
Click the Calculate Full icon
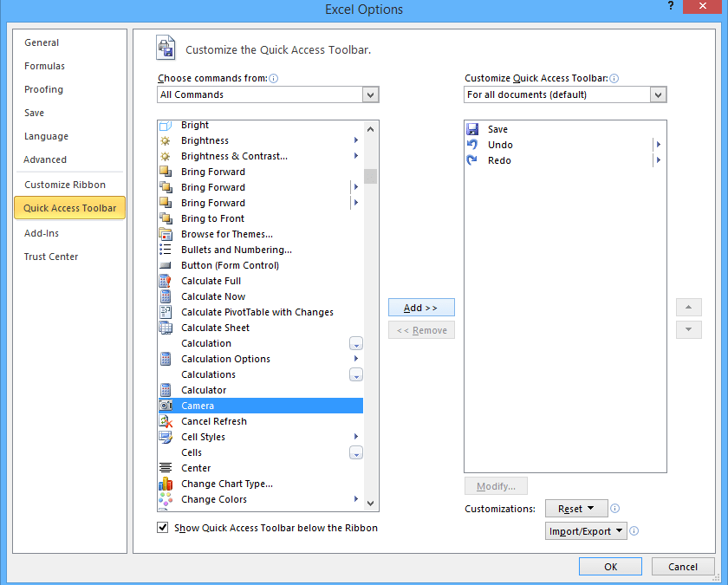point(166,281)
